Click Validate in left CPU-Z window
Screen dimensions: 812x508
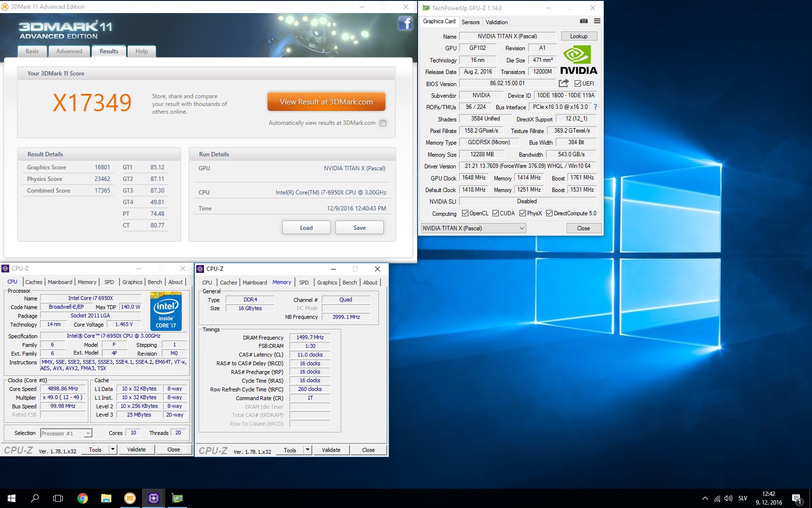tap(136, 449)
